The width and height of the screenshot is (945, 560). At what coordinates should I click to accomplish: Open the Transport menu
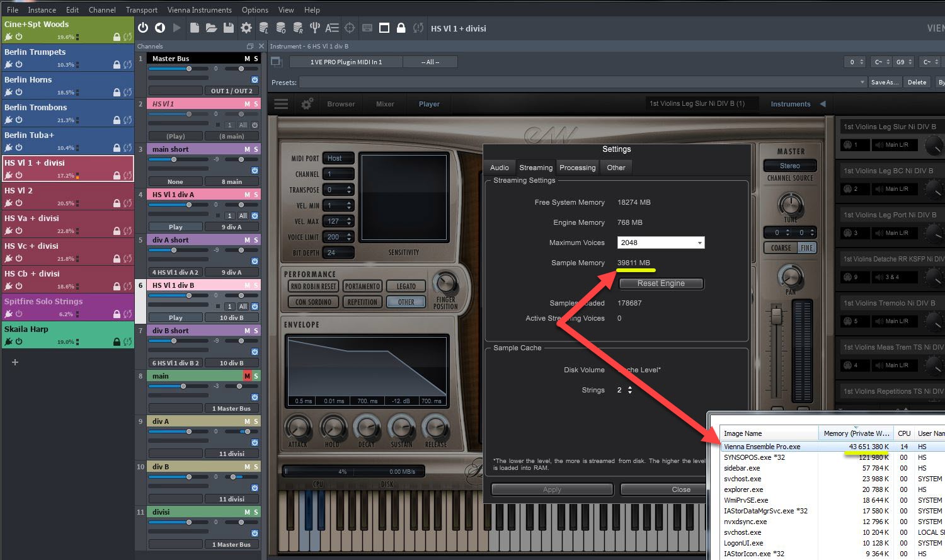142,9
